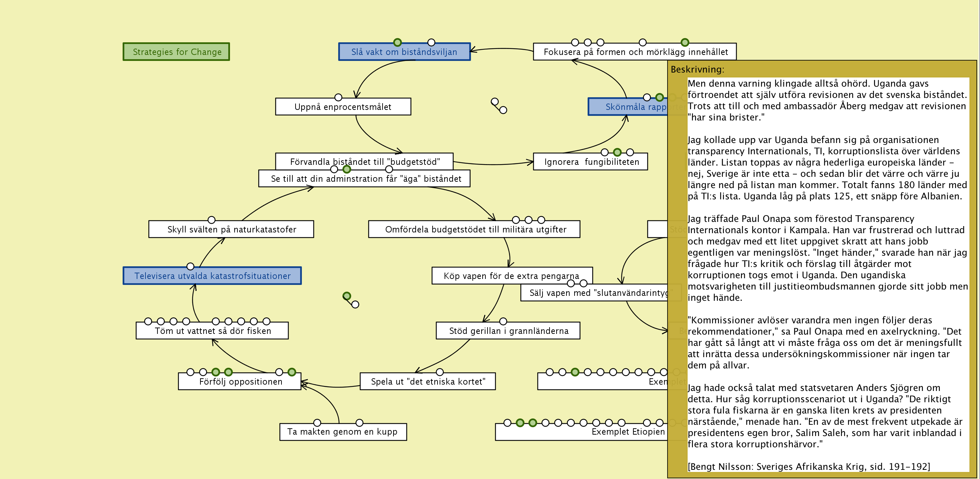Select the Uppnå enprocentsmålet node
The height and width of the screenshot is (479, 980).
click(x=343, y=107)
